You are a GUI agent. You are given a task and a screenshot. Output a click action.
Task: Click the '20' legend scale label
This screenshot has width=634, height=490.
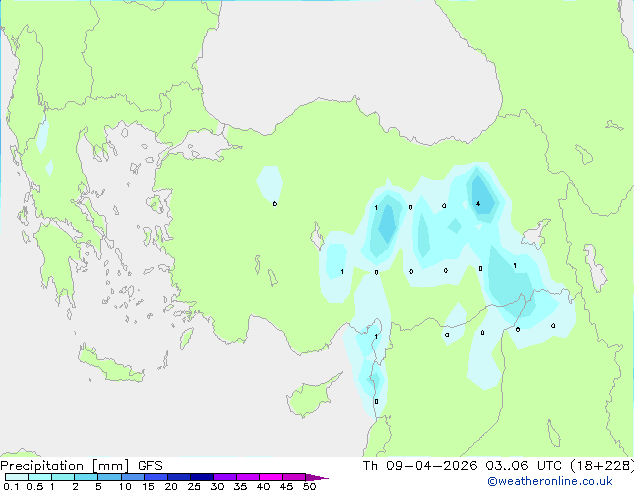pos(171,486)
